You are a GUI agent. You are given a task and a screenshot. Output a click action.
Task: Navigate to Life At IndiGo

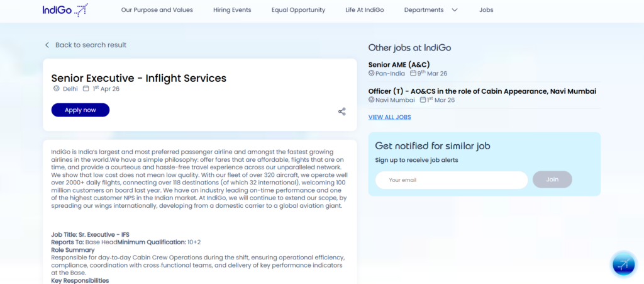tap(365, 10)
